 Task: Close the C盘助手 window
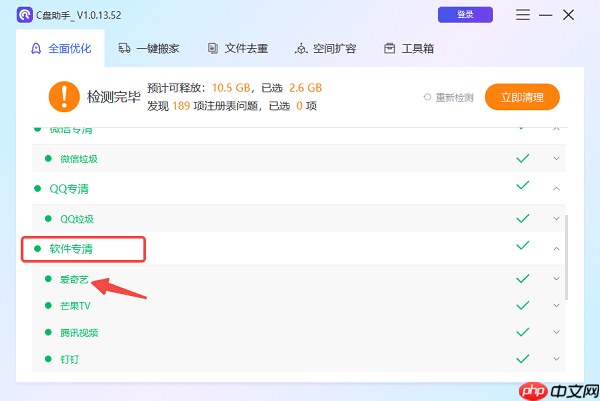568,15
